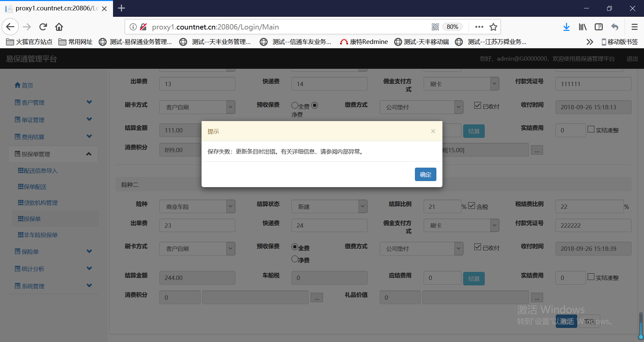The height and width of the screenshot is (342, 644).
Task: Click the Firefox reload page icon
Action: click(x=43, y=27)
